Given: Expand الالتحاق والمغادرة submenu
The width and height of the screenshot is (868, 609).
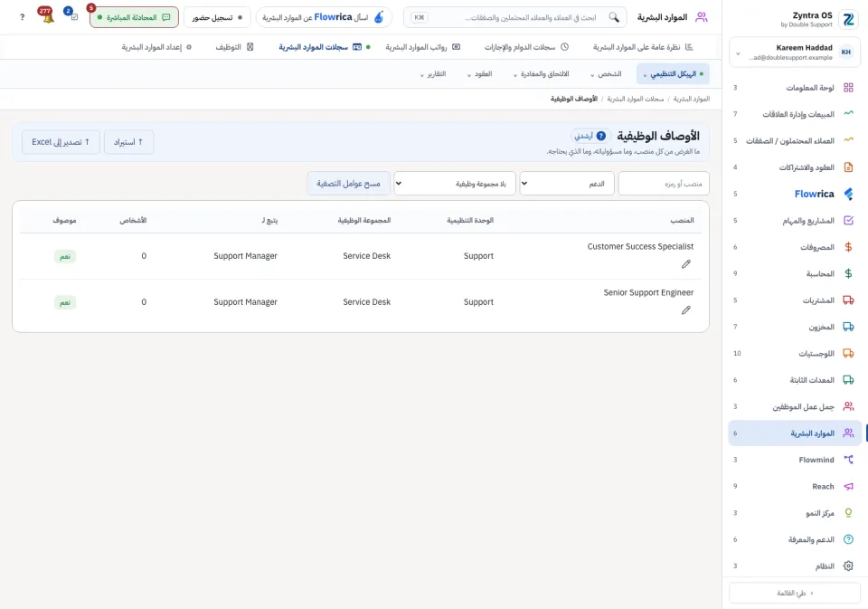Looking at the screenshot, I should 541,73.
